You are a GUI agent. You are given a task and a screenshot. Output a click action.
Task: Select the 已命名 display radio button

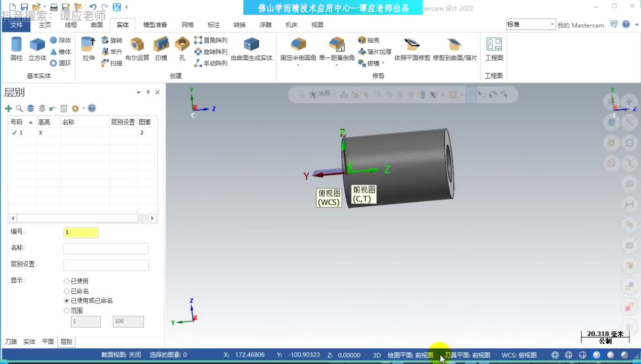point(67,291)
